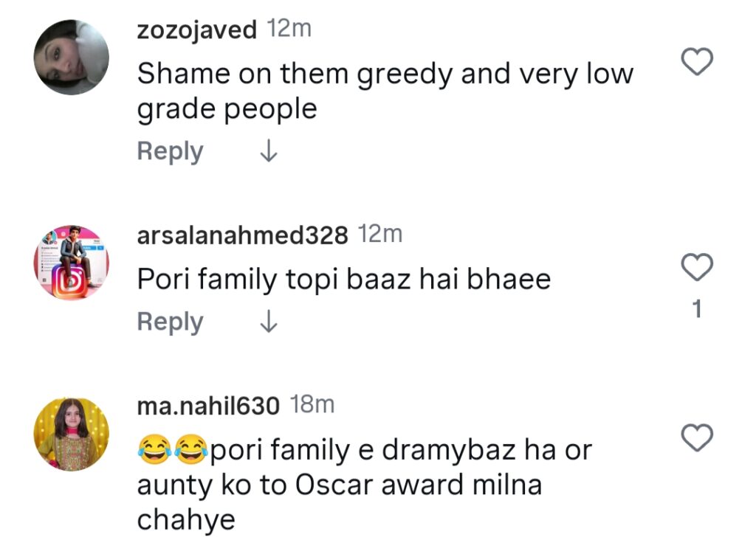The width and height of the screenshot is (756, 537).
Task: Click the laughing emojis in ma.nahil630's comment
Action: click(x=173, y=450)
